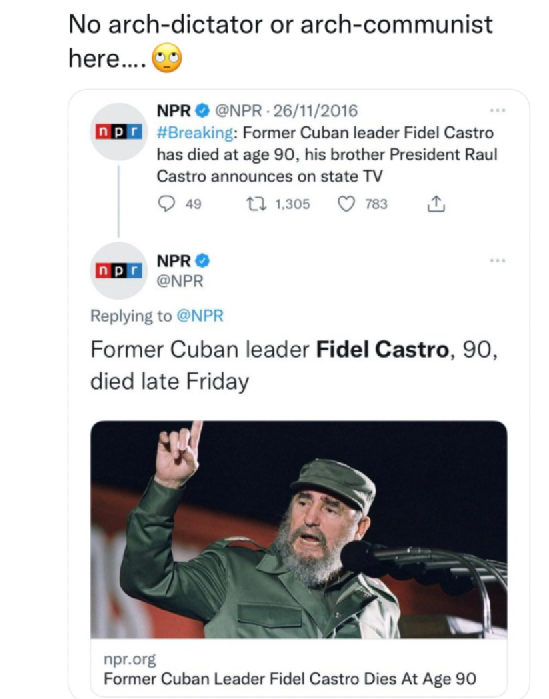Click the reply's 'Former Cuban leader Fidel Castro' text
Screen dimensions: 549x699
tap(270, 349)
